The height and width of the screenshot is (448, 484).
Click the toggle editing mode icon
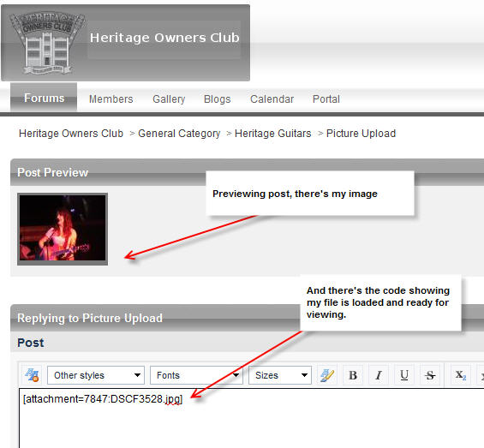[32, 375]
